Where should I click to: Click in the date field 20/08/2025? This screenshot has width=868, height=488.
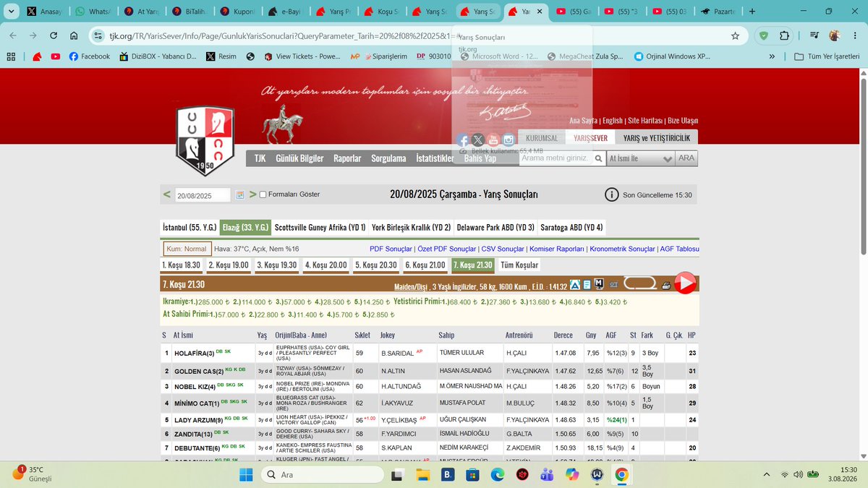pyautogui.click(x=203, y=195)
